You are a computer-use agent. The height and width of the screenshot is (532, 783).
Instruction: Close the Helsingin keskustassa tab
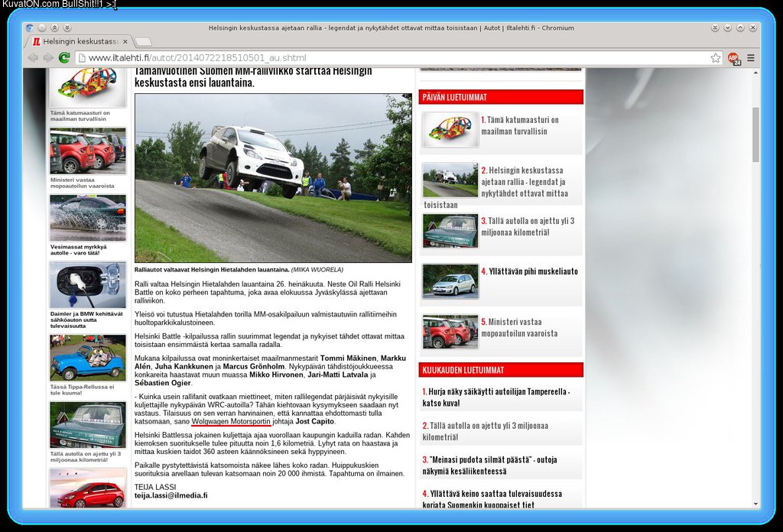click(x=125, y=41)
